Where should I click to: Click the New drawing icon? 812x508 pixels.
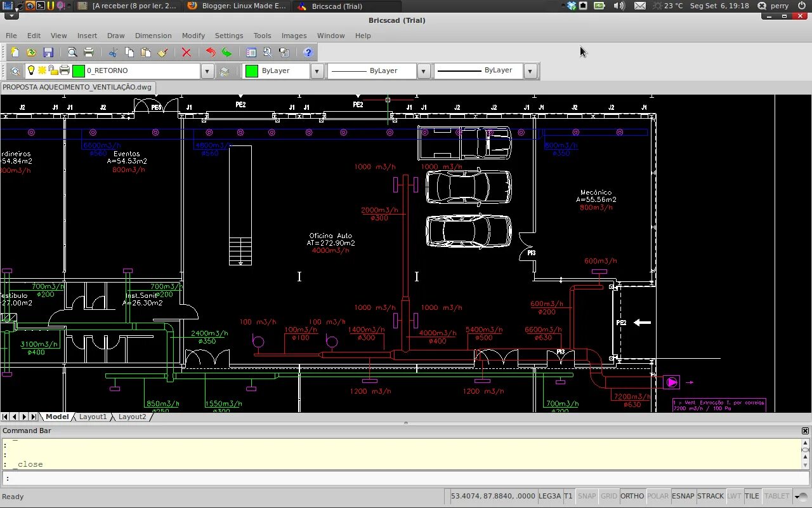(15, 53)
